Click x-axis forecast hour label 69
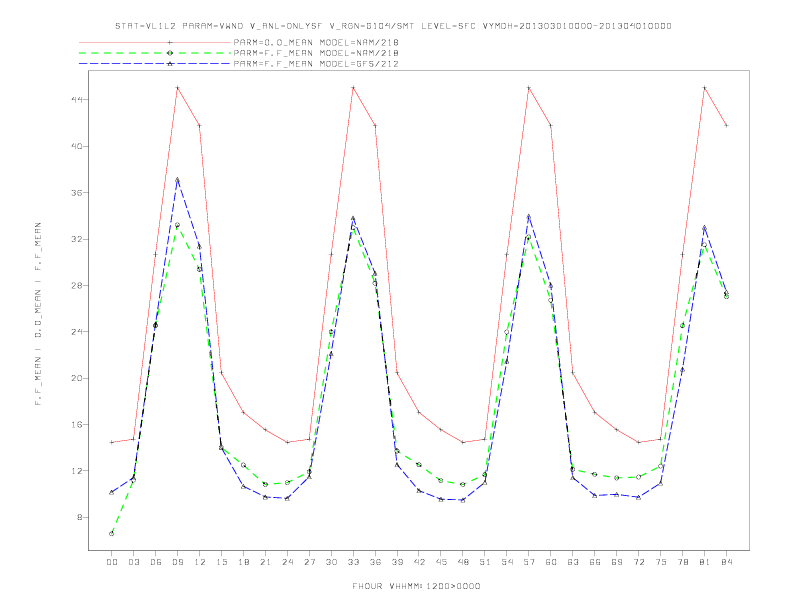This screenshot has width=792, height=612. tap(617, 562)
